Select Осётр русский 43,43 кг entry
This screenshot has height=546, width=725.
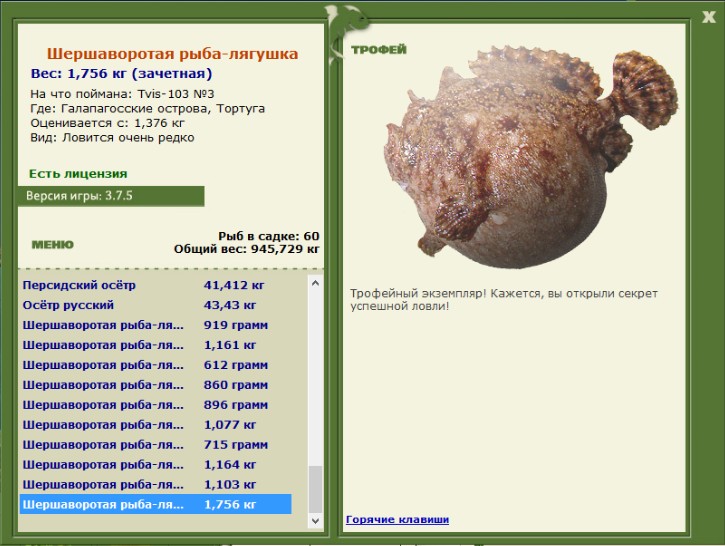(x=155, y=305)
